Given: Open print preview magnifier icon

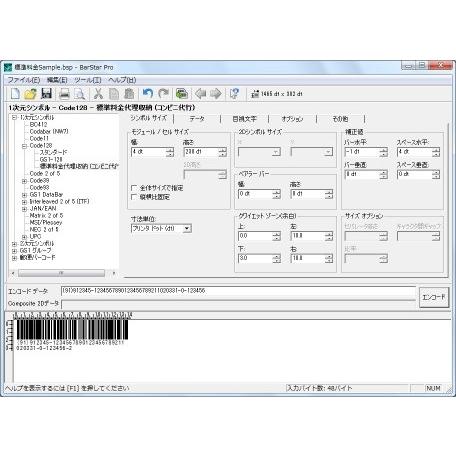Looking at the screenshot, I should (x=80, y=94).
